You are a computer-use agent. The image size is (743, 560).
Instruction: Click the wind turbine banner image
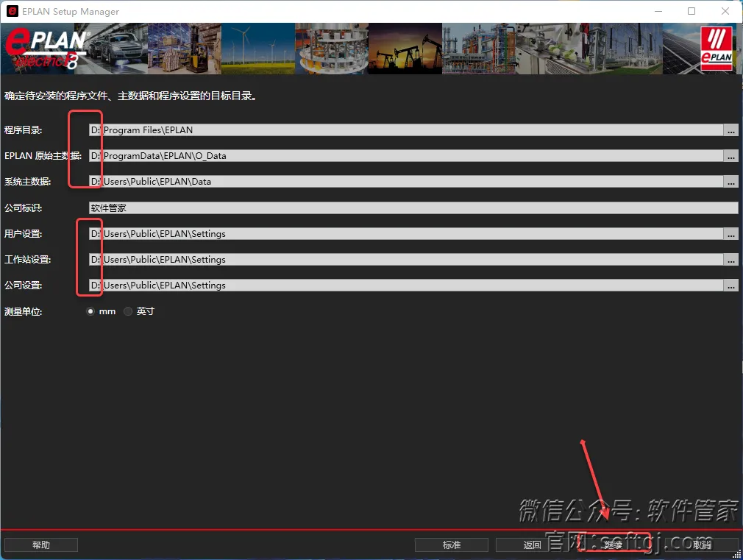(x=257, y=48)
